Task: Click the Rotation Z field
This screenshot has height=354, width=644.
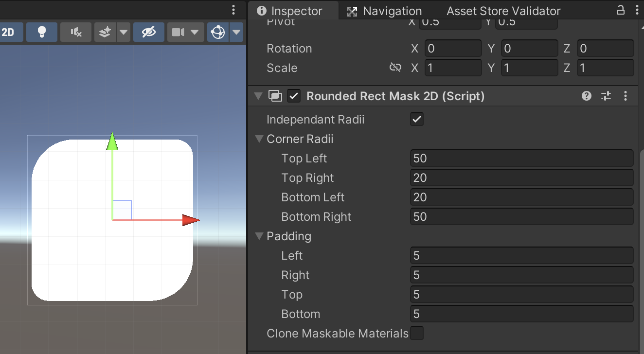Action: tap(606, 49)
